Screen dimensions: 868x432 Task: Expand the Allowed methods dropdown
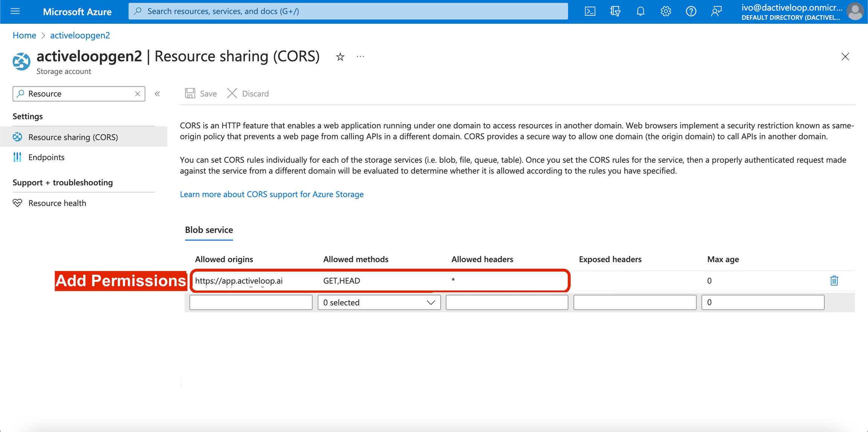pos(379,303)
